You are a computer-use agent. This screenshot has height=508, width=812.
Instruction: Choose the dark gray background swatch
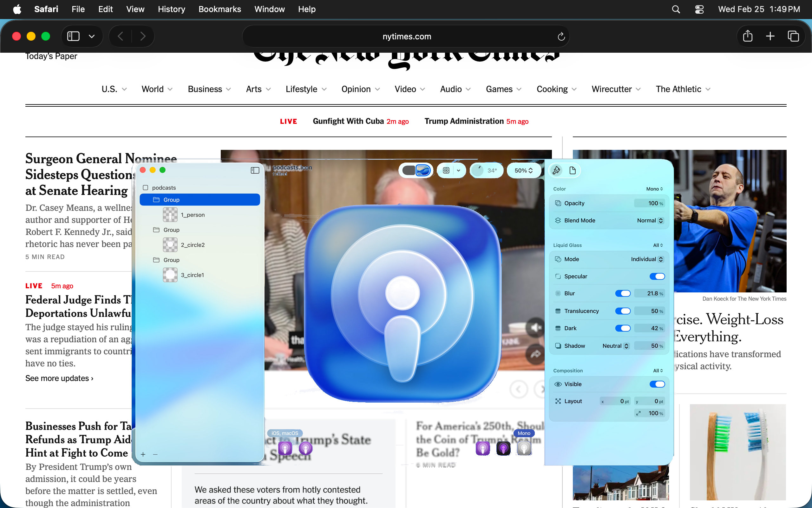[x=409, y=170]
